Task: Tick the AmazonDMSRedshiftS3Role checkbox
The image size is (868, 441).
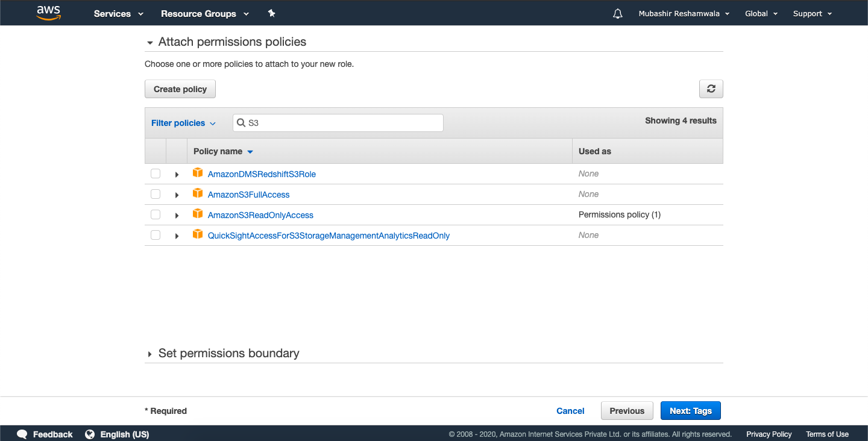Action: click(156, 174)
